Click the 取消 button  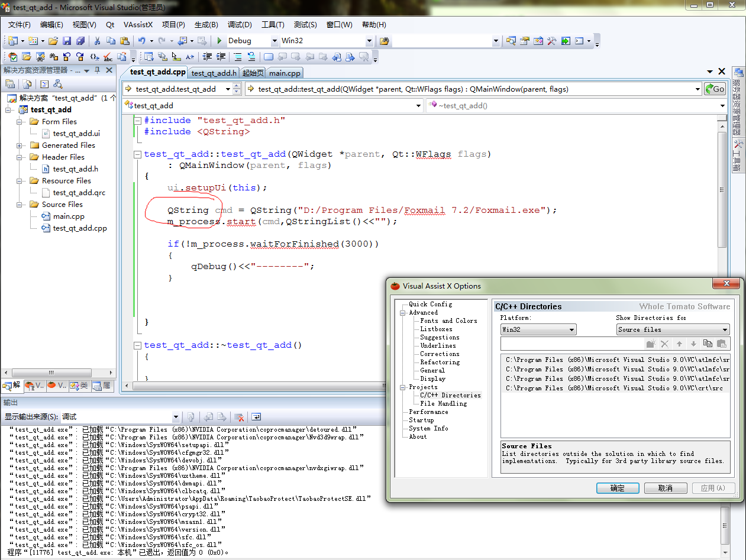pyautogui.click(x=665, y=488)
